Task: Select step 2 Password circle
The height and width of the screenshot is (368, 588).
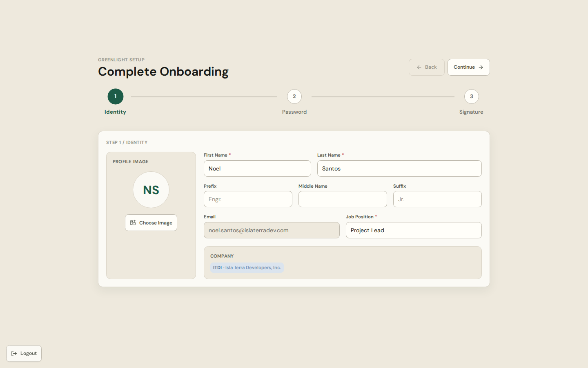Action: [294, 96]
